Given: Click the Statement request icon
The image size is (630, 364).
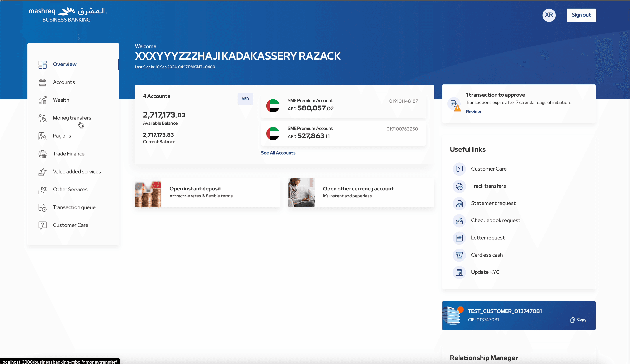Looking at the screenshot, I should point(459,203).
